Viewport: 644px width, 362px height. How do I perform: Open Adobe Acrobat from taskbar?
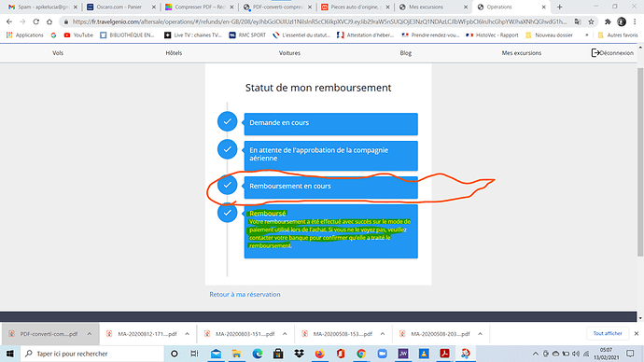coord(444,354)
